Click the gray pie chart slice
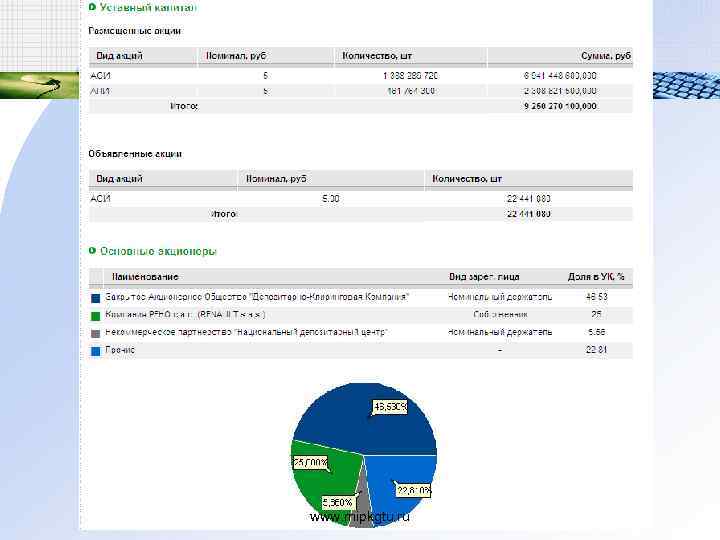The width and height of the screenshot is (720, 540). [x=362, y=507]
